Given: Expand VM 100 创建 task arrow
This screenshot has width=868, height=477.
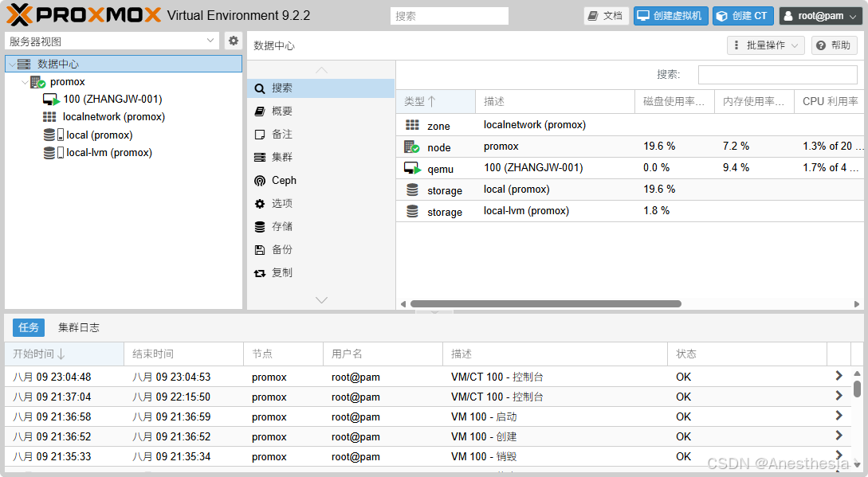Looking at the screenshot, I should [839, 436].
